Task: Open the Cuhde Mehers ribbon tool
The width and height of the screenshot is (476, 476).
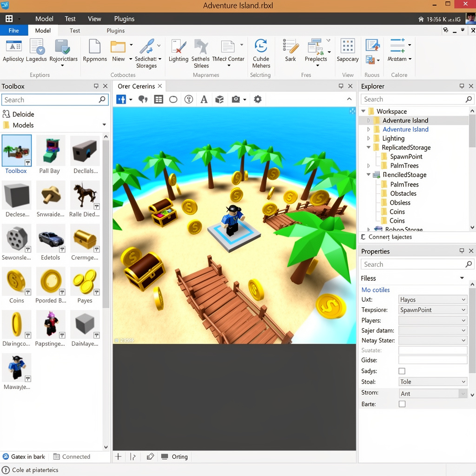Action: (261, 53)
